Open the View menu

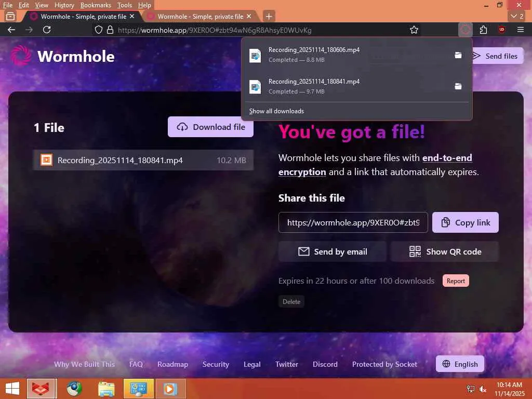(x=42, y=5)
